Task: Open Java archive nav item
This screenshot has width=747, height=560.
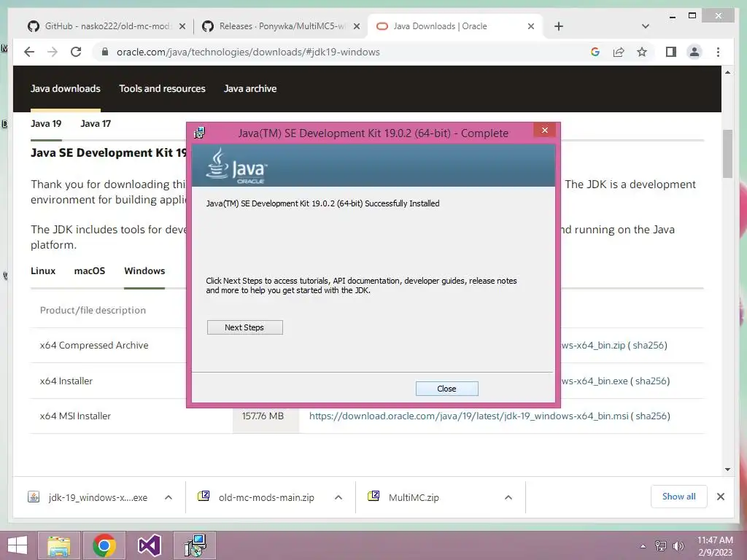Action: click(x=250, y=88)
